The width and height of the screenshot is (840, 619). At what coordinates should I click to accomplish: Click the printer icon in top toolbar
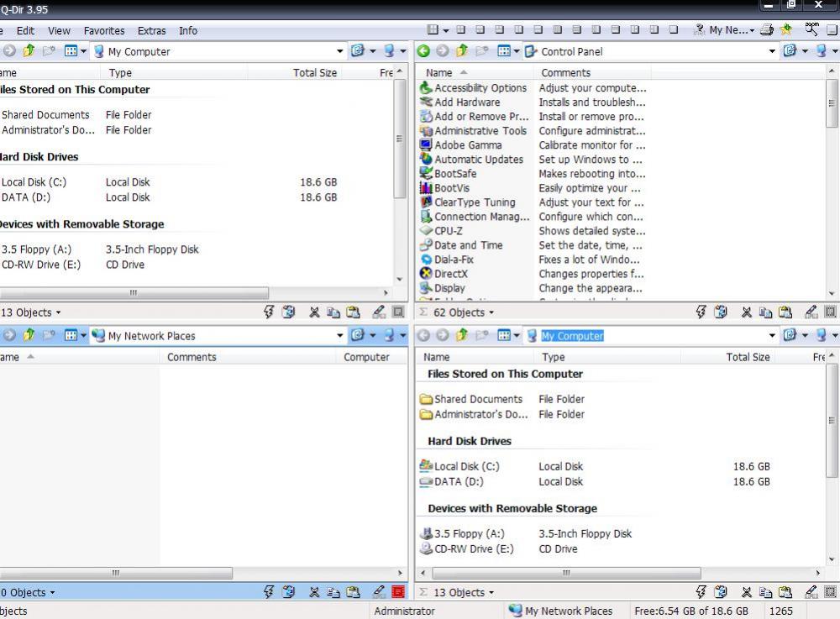click(x=766, y=30)
